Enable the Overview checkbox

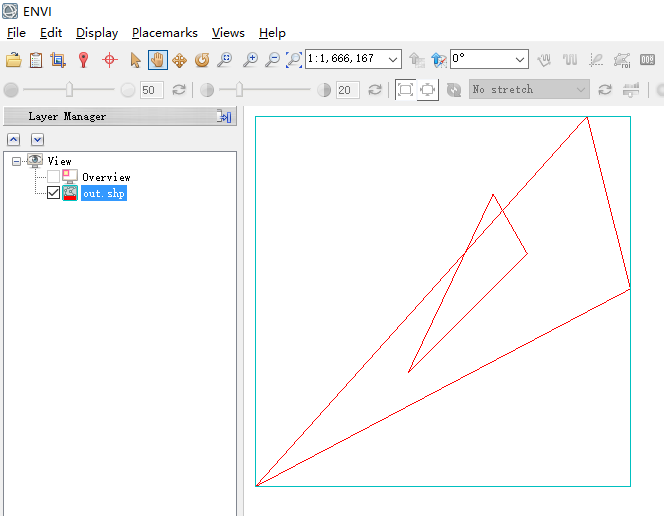click(54, 177)
